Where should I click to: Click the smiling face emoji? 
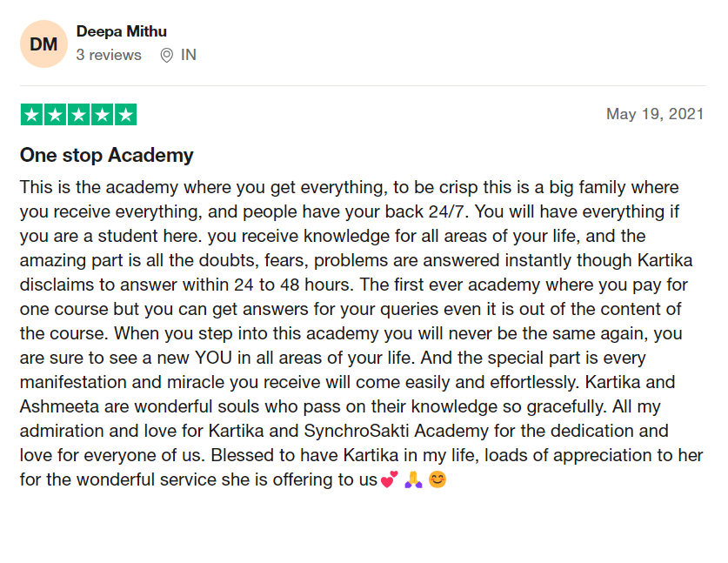437,479
